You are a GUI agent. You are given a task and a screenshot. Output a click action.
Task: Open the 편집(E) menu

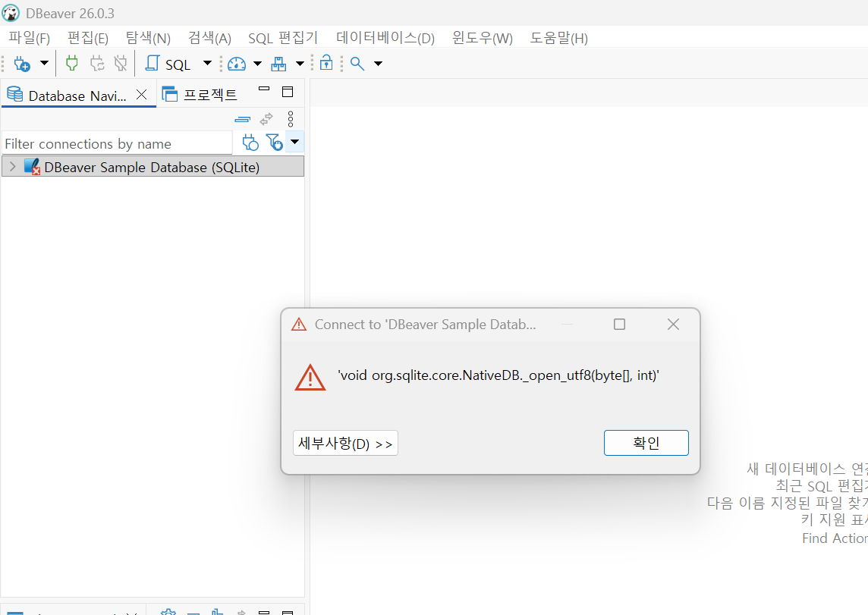click(87, 38)
